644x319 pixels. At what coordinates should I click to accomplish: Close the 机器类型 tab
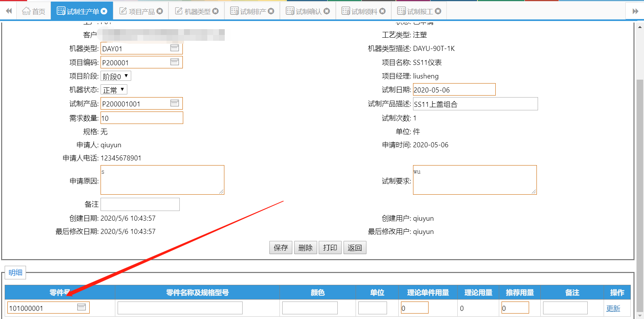[x=215, y=11]
